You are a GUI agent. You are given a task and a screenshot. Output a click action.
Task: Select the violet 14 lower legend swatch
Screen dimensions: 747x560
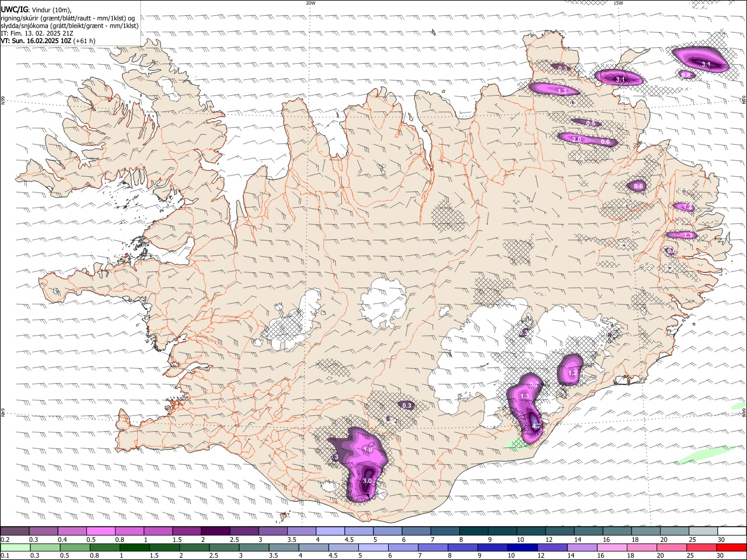(x=581, y=547)
